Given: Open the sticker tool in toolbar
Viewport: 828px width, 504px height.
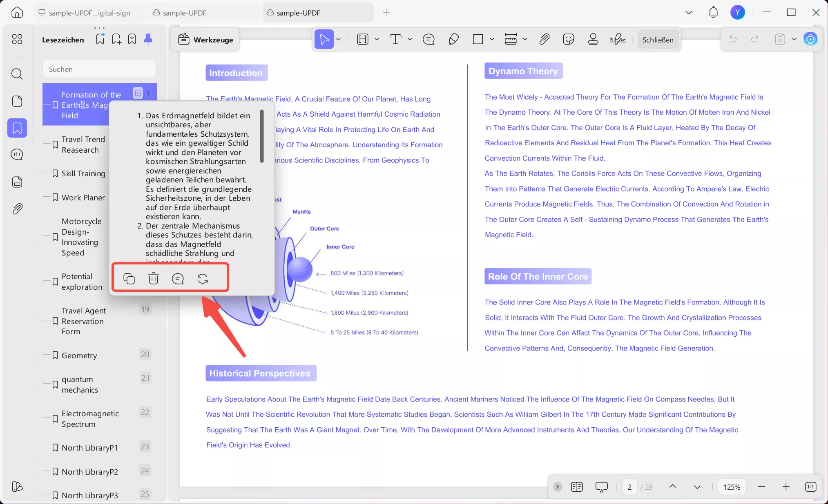Looking at the screenshot, I should coord(568,39).
